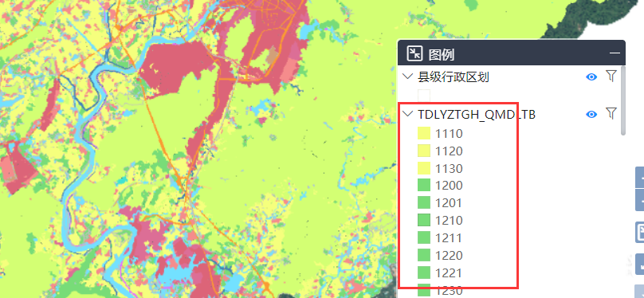Click the yellow swatch for code 1130
The height and width of the screenshot is (298, 644).
point(424,168)
